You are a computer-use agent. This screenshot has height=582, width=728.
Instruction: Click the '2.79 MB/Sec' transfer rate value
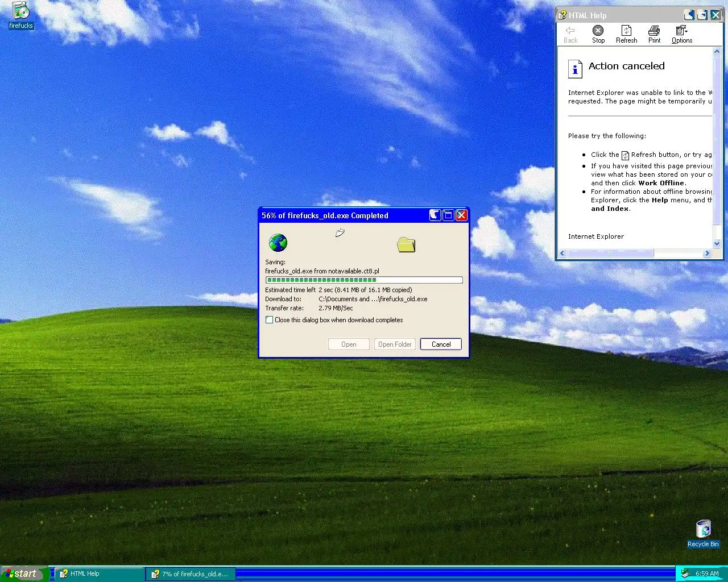coord(336,308)
